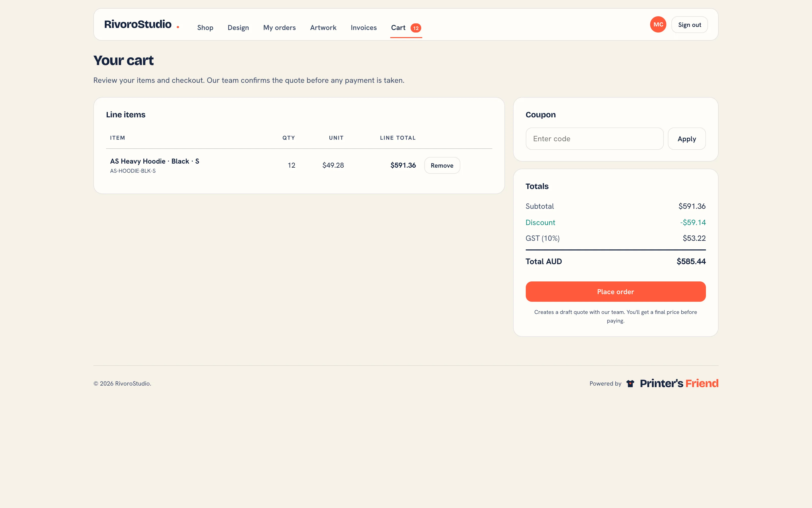Open the Design tab in navigation
Viewport: 812px width, 508px height.
pyautogui.click(x=238, y=27)
